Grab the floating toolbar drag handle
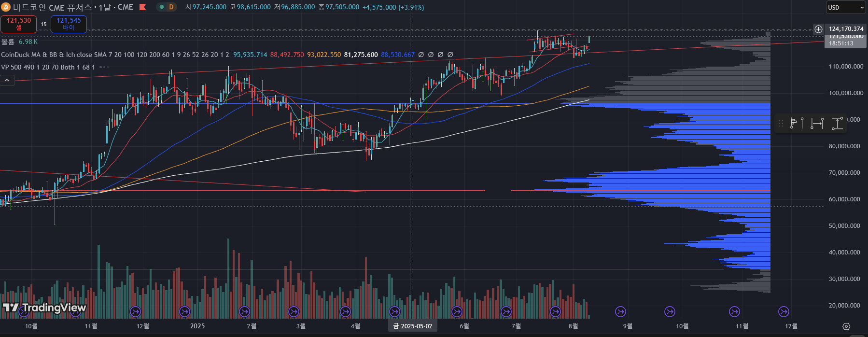 point(780,123)
